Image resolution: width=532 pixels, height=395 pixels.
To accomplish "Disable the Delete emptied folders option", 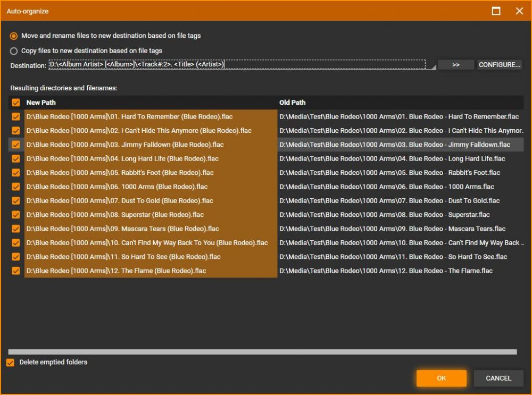I will 10,363.
